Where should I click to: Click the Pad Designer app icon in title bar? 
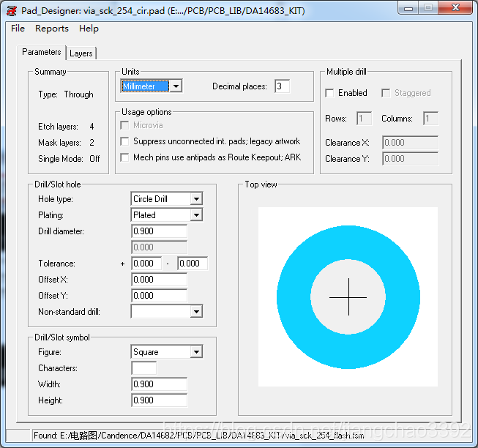12,11
